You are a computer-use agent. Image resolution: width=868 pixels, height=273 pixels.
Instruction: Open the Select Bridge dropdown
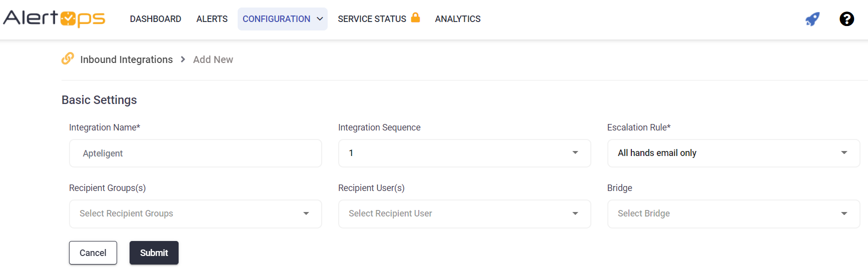pos(733,213)
